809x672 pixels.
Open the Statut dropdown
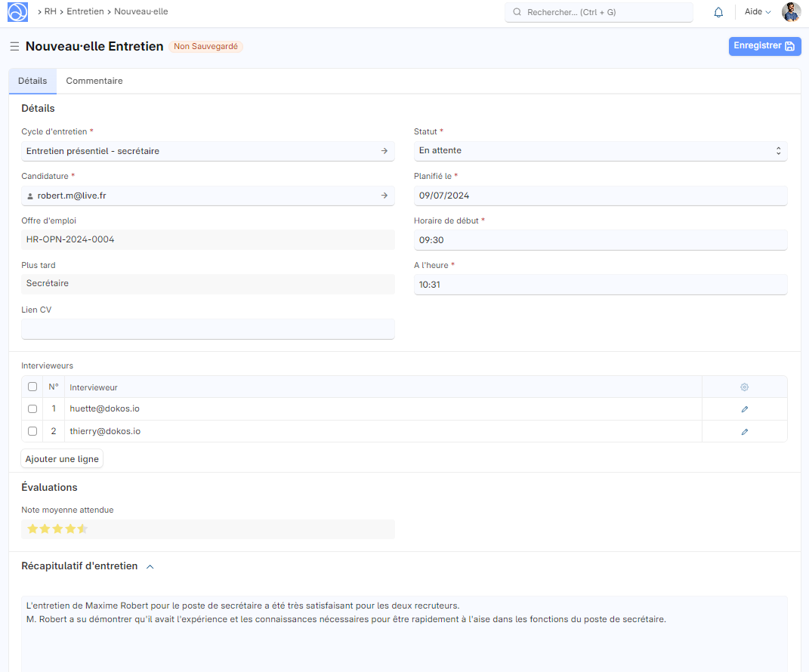(600, 151)
